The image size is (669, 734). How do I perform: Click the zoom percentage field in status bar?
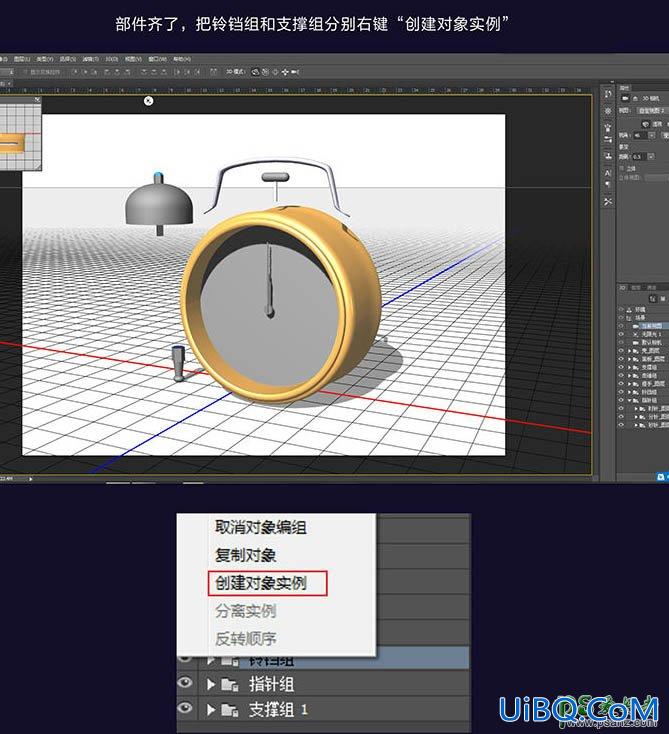pos(7,478)
